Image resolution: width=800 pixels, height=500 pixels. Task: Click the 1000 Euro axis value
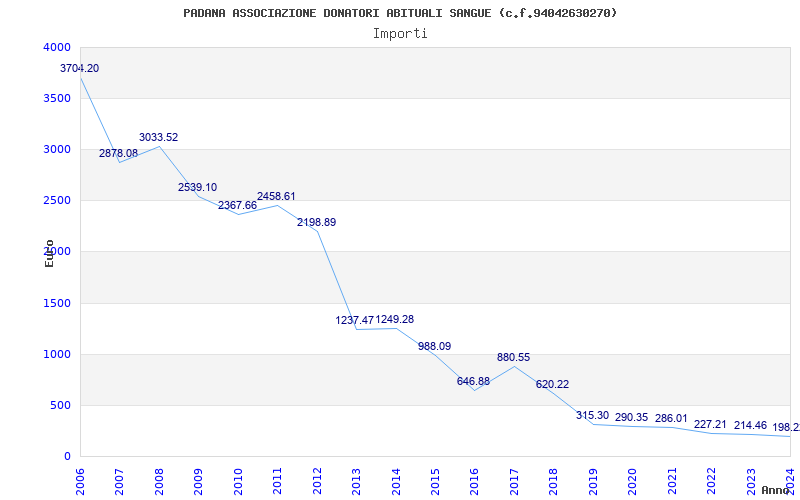click(x=58, y=355)
